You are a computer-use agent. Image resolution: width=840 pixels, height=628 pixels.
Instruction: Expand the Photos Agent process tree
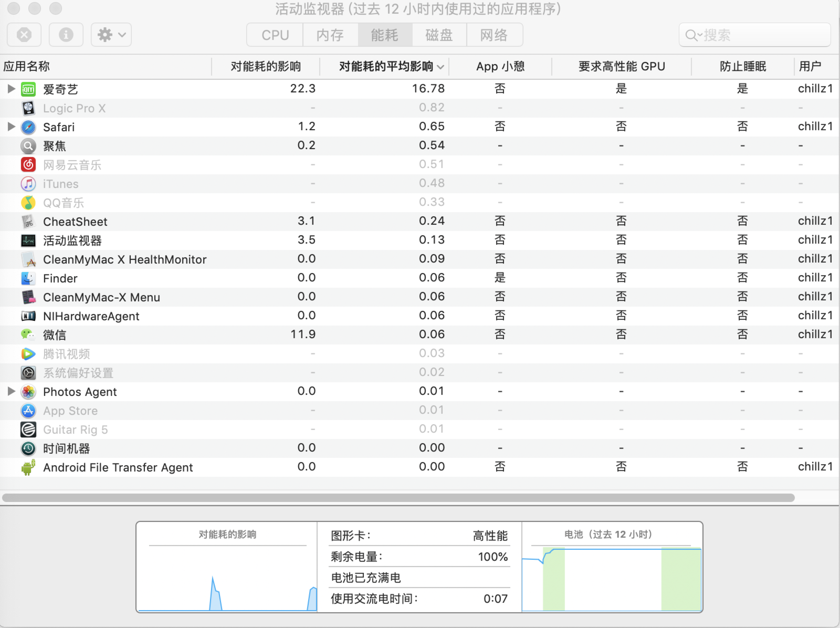[x=11, y=391]
